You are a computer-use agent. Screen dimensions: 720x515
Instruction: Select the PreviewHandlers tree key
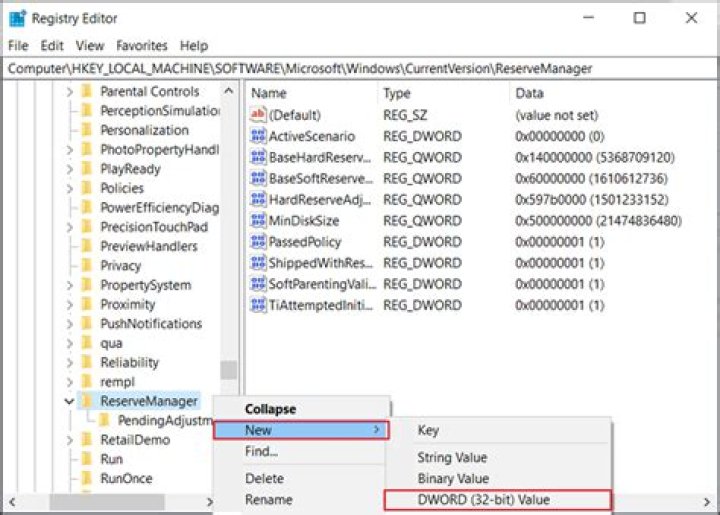[149, 246]
